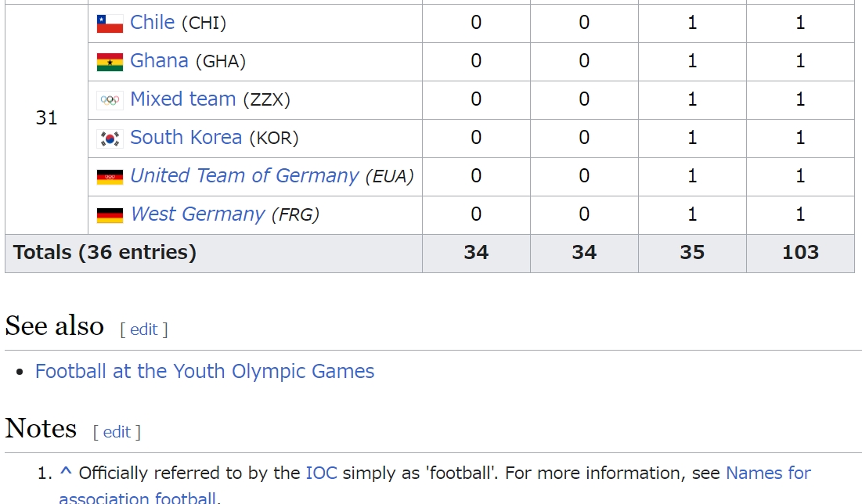Click the West Germany flag icon
Image resolution: width=862 pixels, height=504 pixels.
[x=110, y=215]
